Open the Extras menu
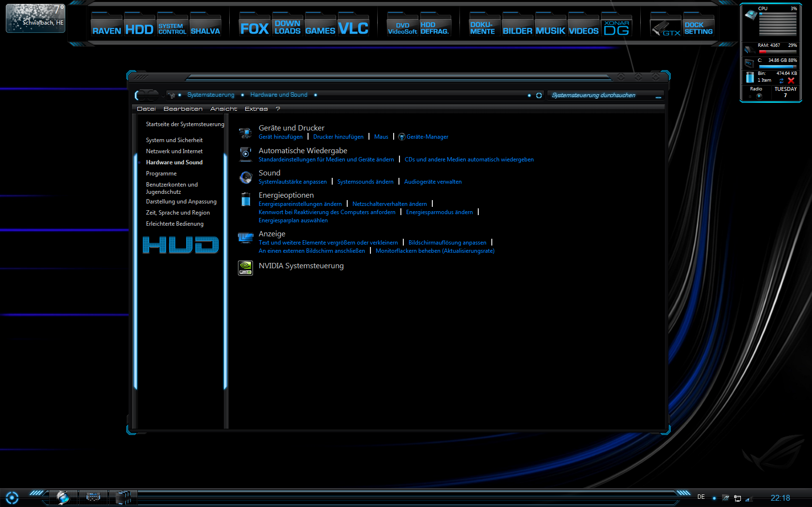Viewport: 812px width, 507px height. click(x=256, y=109)
